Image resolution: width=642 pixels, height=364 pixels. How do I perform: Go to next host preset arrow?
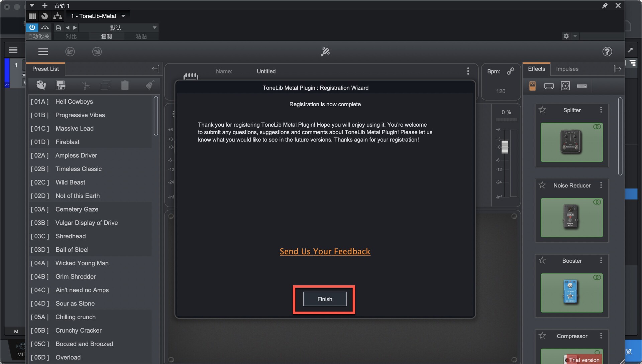coord(75,28)
